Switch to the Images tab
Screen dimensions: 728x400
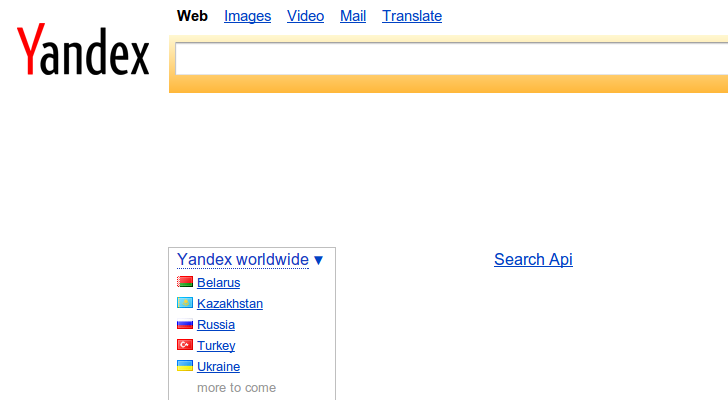(247, 16)
